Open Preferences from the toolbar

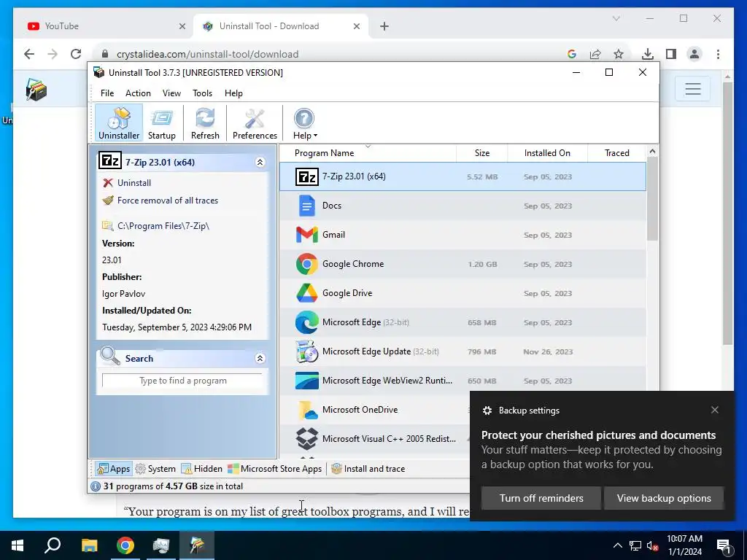click(255, 123)
